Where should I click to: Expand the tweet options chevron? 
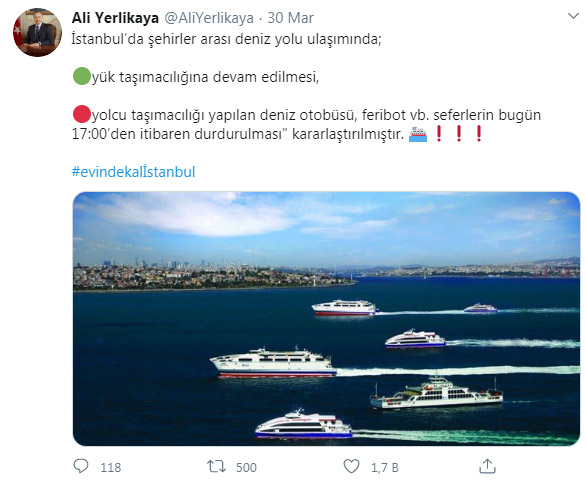[573, 16]
